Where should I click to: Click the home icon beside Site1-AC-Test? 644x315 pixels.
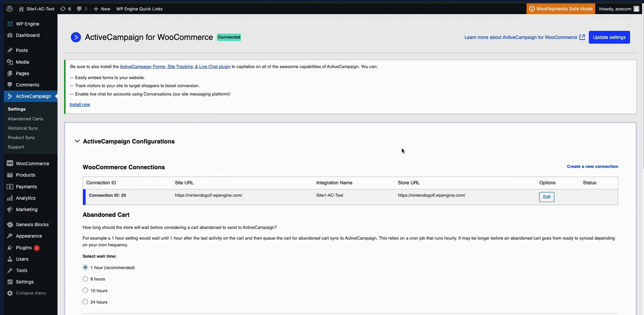point(21,9)
